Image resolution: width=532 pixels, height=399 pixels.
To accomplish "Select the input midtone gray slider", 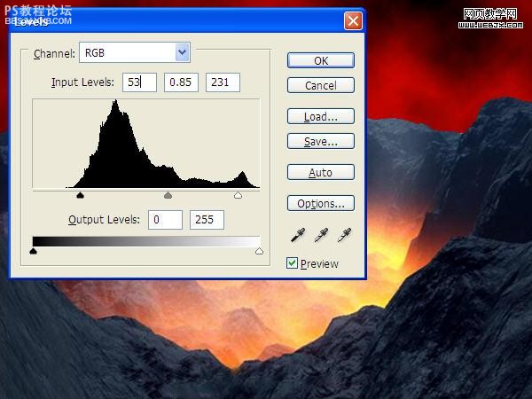I will (168, 195).
